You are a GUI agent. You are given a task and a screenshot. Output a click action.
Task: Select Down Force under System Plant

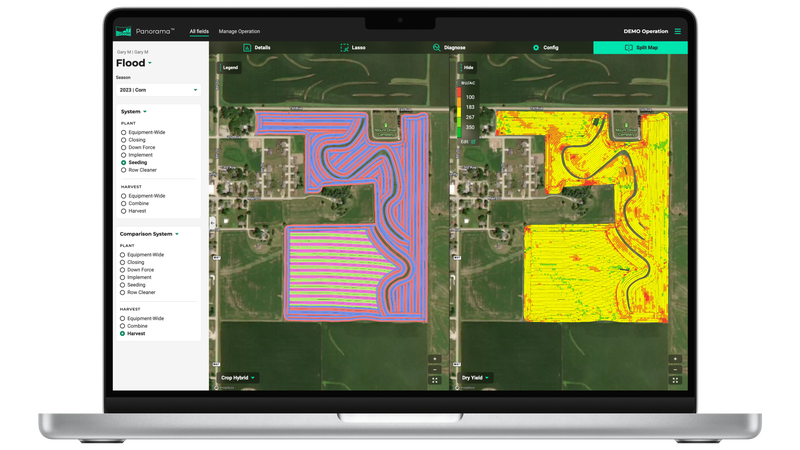138,147
